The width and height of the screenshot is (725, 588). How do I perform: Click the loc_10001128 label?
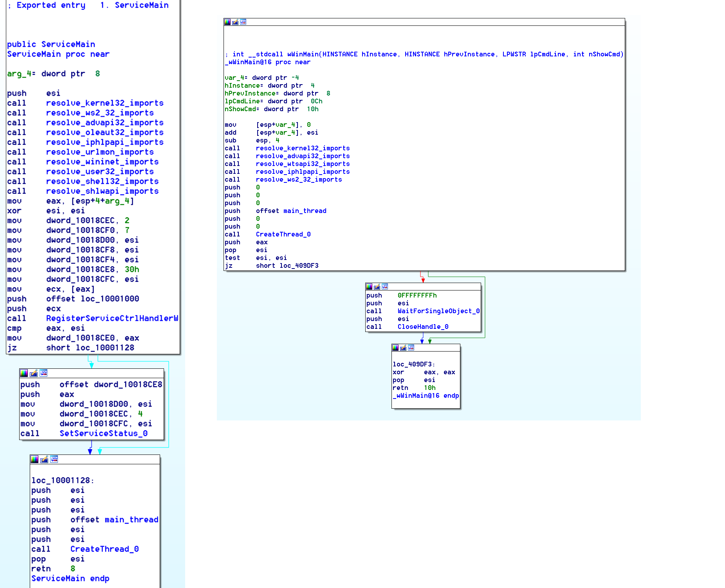[x=63, y=480]
